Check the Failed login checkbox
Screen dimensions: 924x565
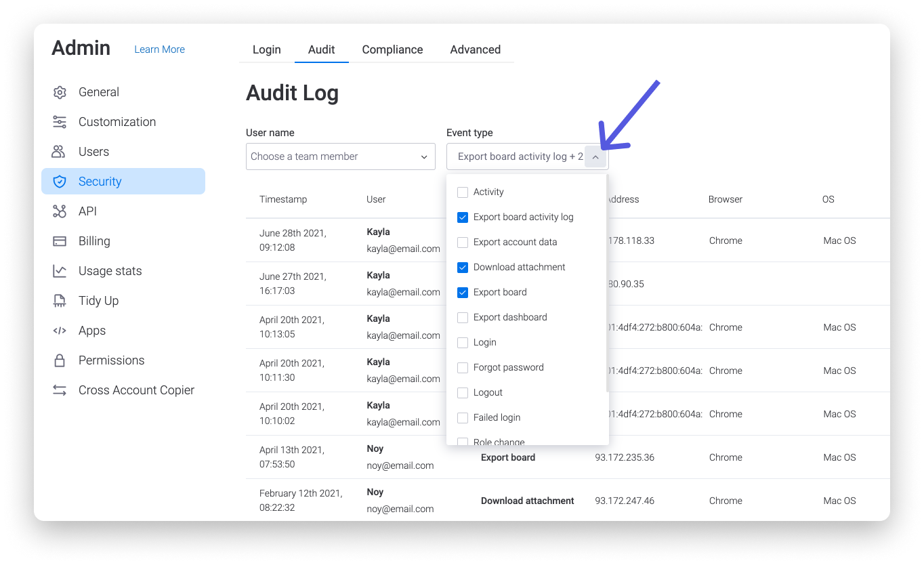(463, 418)
